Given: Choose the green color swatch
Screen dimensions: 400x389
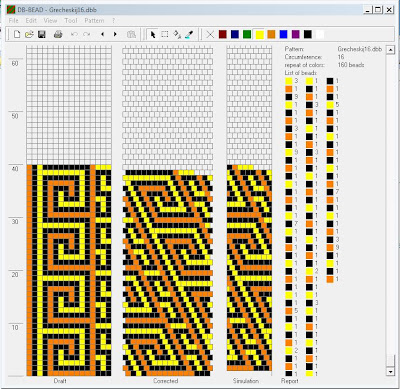Looking at the screenshot, I should [x=247, y=34].
